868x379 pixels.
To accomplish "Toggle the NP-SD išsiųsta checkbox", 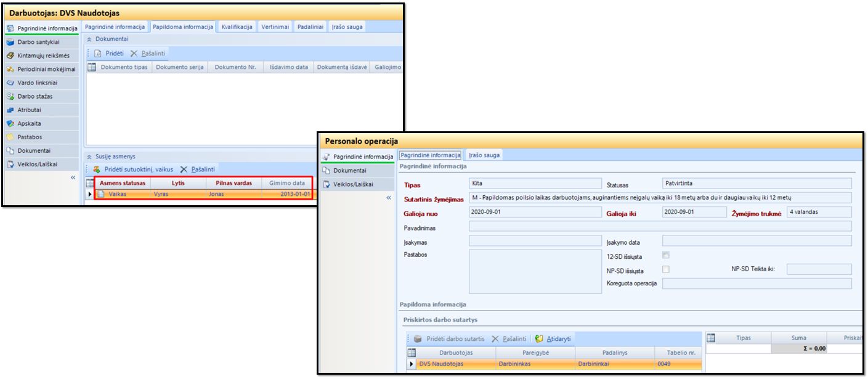I will (665, 269).
